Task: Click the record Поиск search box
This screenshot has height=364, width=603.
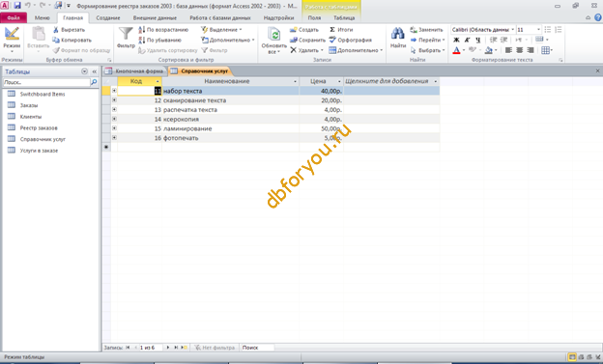Action: click(x=257, y=348)
